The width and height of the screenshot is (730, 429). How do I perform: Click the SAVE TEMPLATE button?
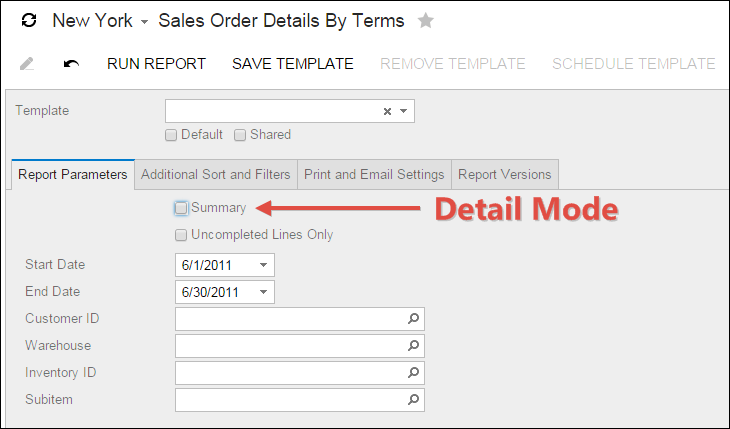pos(292,64)
